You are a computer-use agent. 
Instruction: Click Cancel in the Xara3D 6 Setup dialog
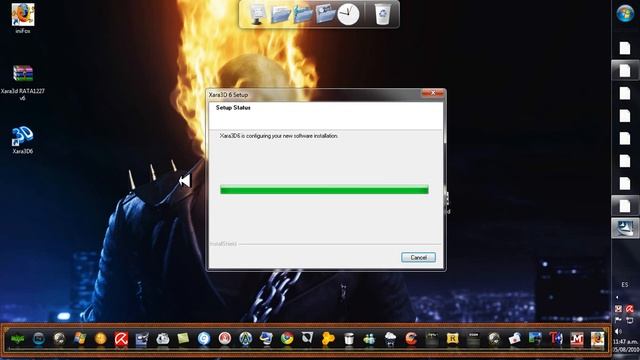click(418, 257)
